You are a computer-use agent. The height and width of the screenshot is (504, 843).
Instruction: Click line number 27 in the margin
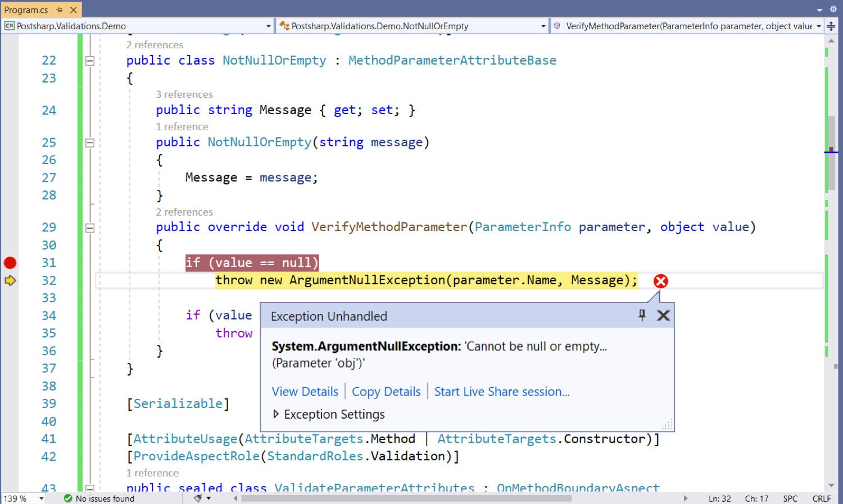(x=49, y=178)
